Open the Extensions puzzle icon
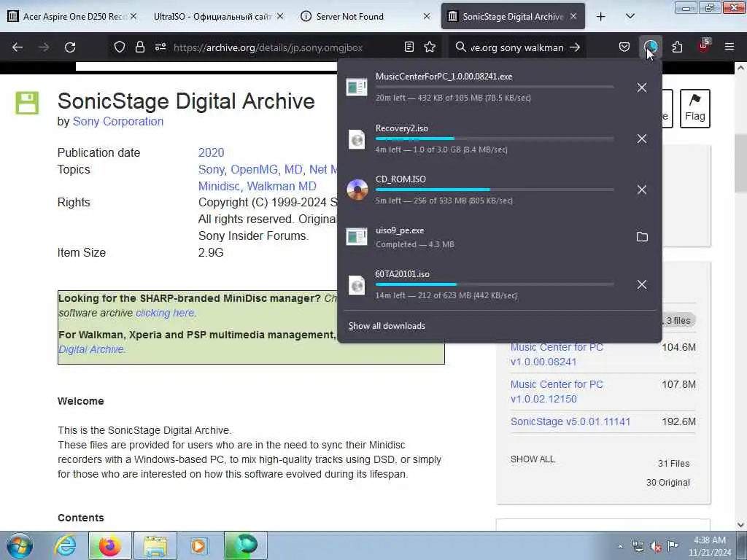 pos(677,47)
